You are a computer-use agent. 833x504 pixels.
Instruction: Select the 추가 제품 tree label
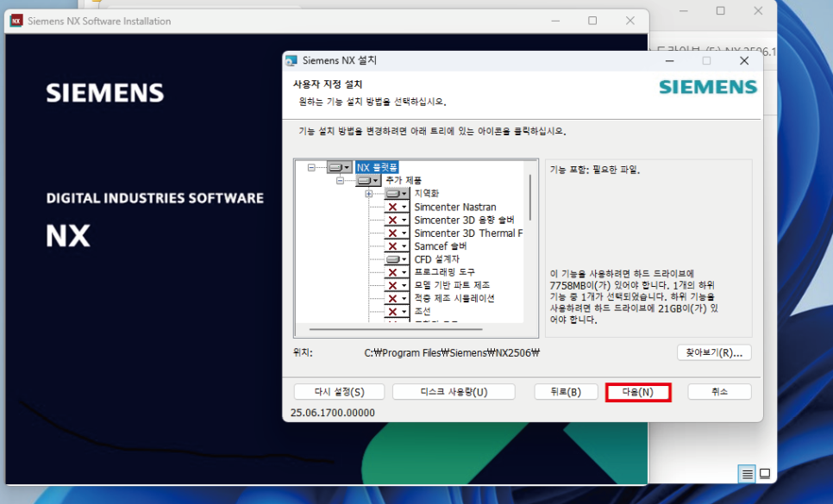[x=404, y=180]
